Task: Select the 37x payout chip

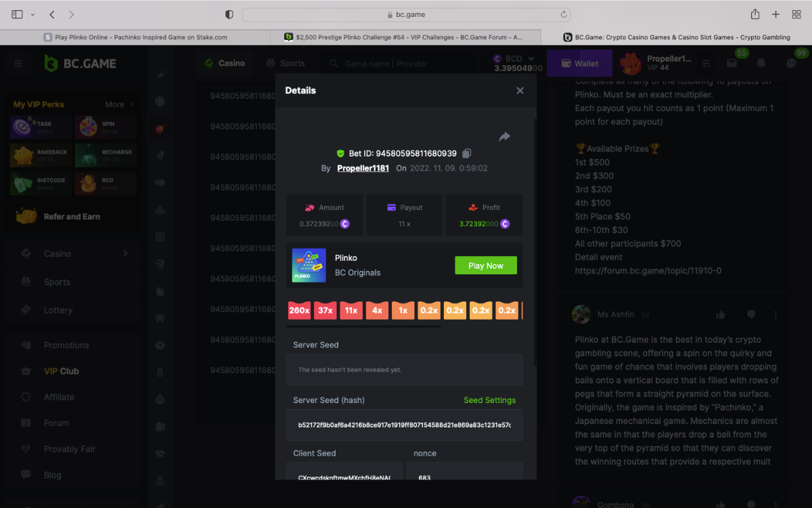Action: pyautogui.click(x=325, y=311)
